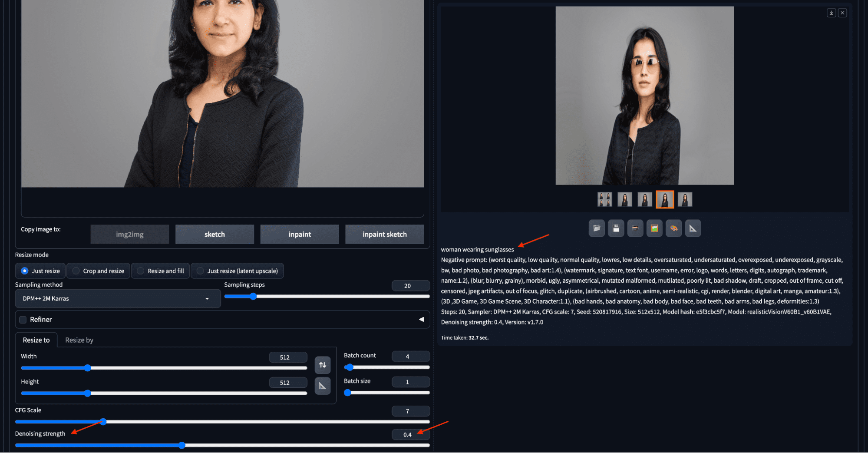Send image to inpaint with the palette icon

[x=673, y=228]
